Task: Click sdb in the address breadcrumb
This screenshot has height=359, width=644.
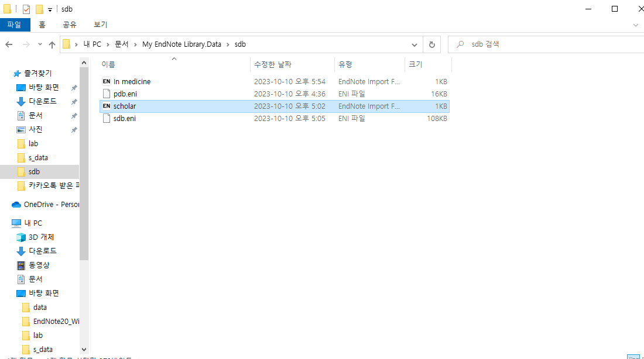Action: click(x=240, y=44)
